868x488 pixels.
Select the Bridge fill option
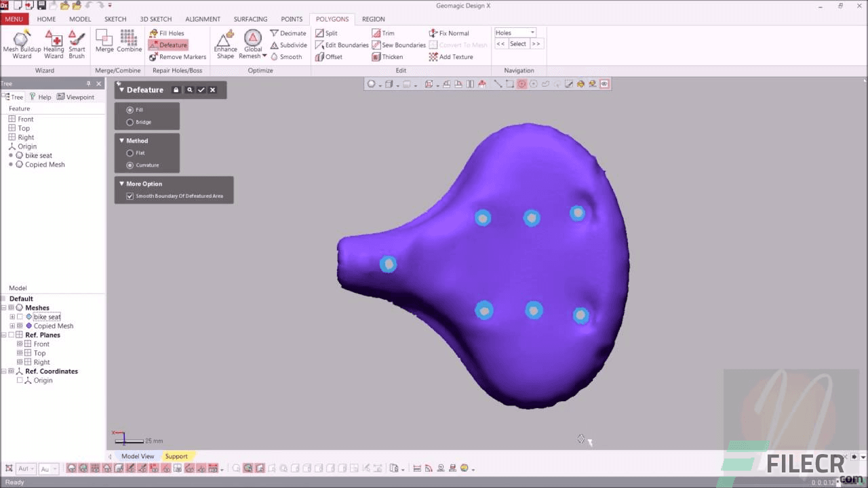[x=130, y=122]
